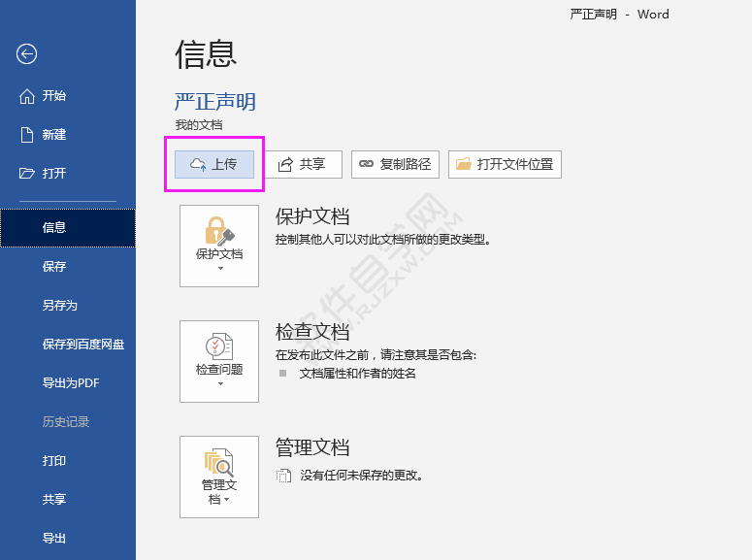Image resolution: width=752 pixels, height=560 pixels.
Task: Click the document title 严正声明
Action: pyautogui.click(x=215, y=102)
